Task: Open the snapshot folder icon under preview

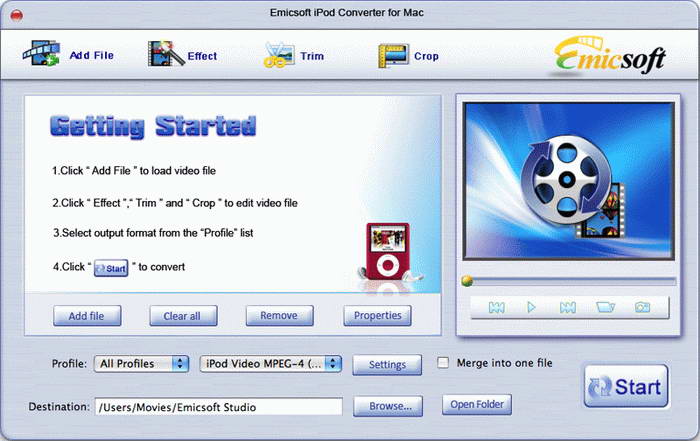Action: click(605, 307)
